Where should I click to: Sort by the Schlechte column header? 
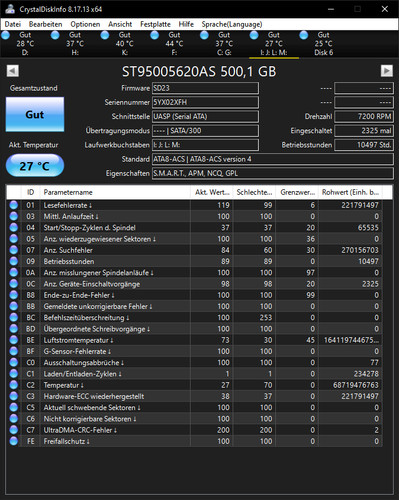pyautogui.click(x=254, y=192)
